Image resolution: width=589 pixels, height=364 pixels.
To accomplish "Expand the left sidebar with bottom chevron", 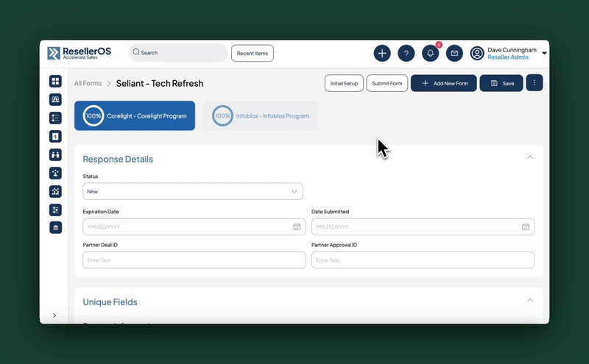I will coord(55,315).
